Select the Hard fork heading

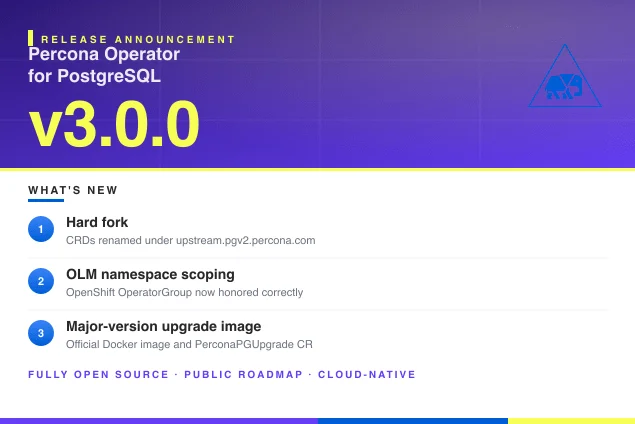point(97,222)
